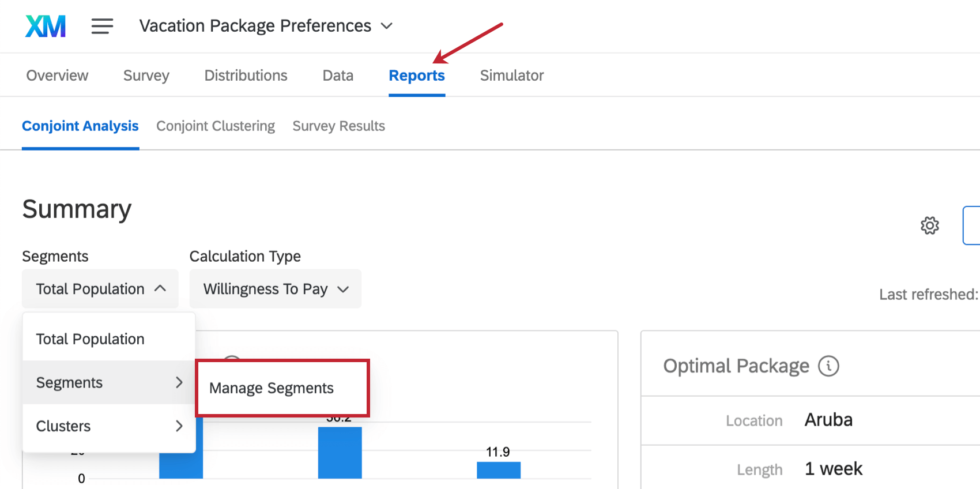Select the Reports tab
Screen dimensions: 980x489
417,76
